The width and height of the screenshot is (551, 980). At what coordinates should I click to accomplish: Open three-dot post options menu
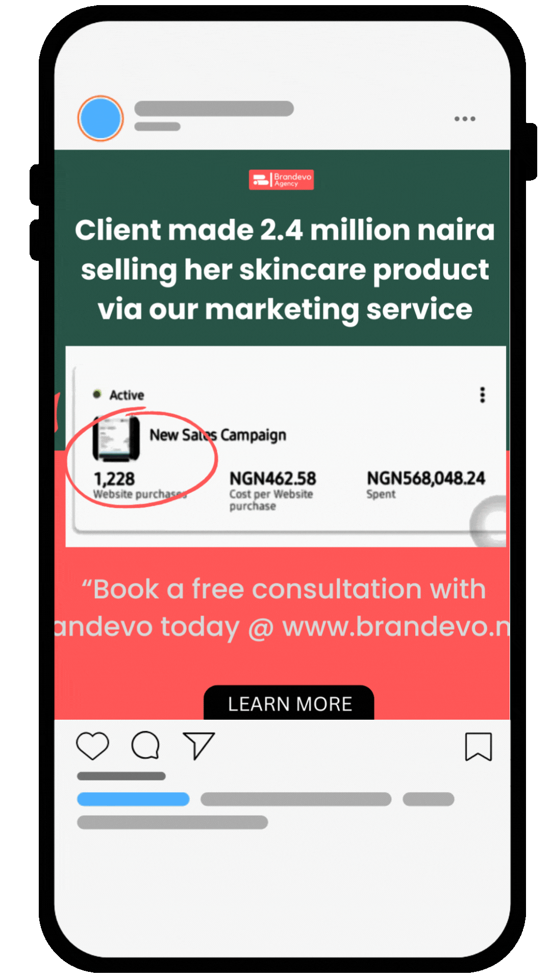coord(465,119)
